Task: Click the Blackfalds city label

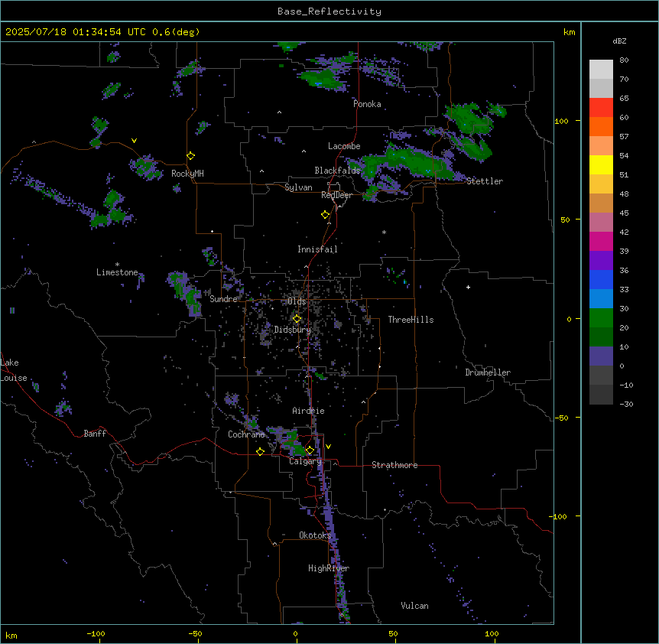Action: coord(337,171)
